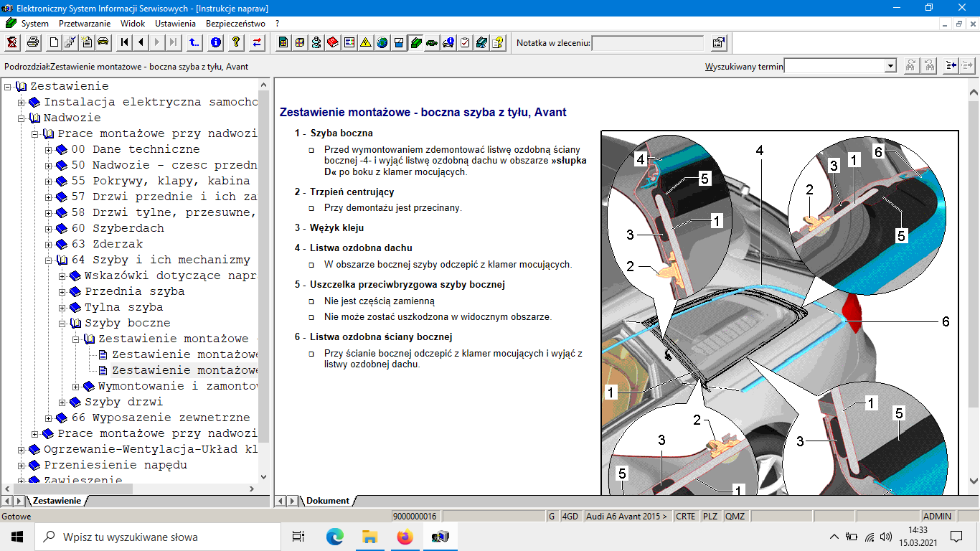980x551 pixels.
Task: Open the ? help menu
Action: coord(277,23)
